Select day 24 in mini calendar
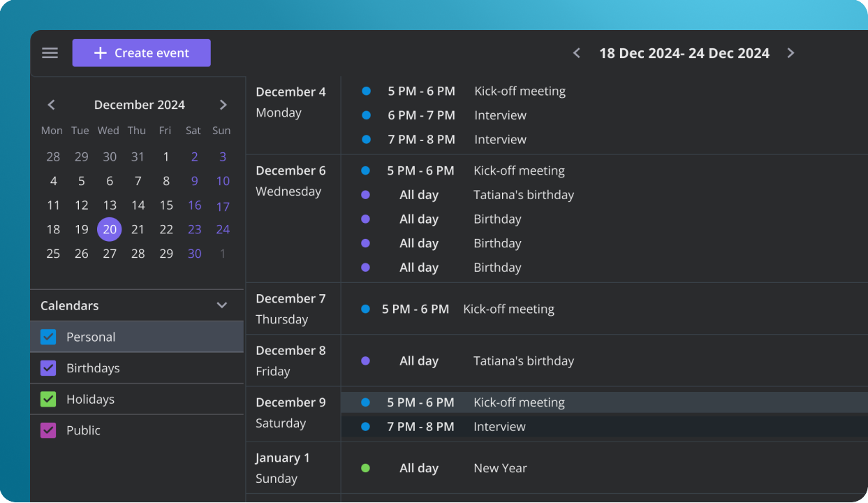The image size is (868, 503). [x=223, y=229]
